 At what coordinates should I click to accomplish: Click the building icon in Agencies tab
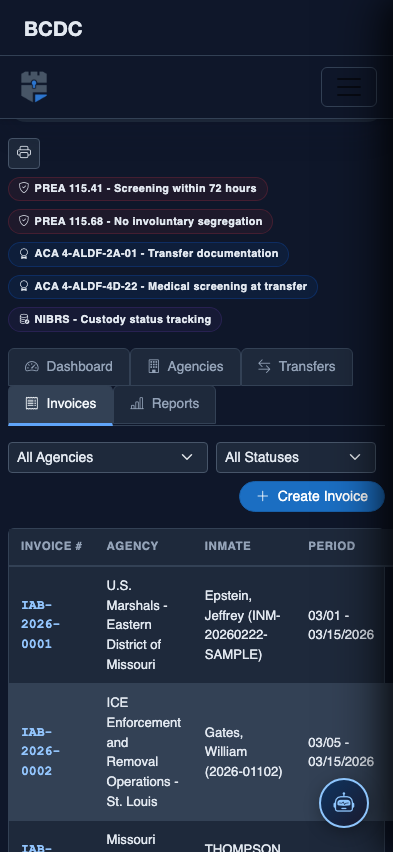[x=154, y=366]
